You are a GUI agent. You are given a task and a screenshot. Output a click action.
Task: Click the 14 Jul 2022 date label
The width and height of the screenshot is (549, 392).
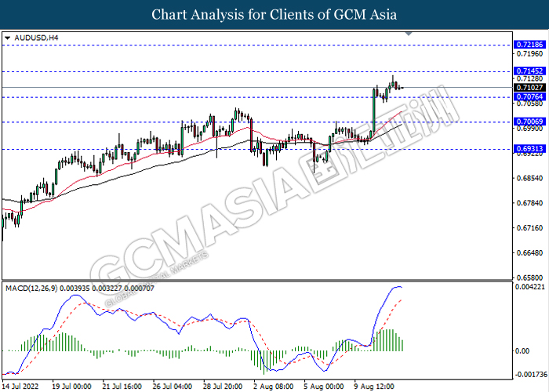coord(20,387)
